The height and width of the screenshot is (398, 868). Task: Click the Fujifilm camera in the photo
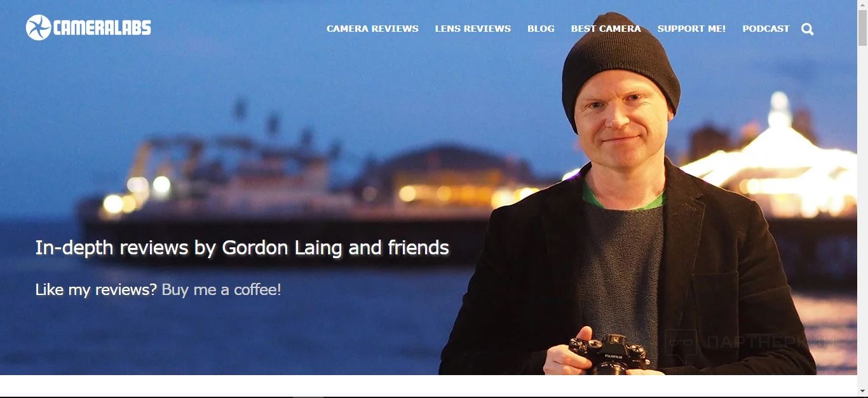(x=609, y=355)
